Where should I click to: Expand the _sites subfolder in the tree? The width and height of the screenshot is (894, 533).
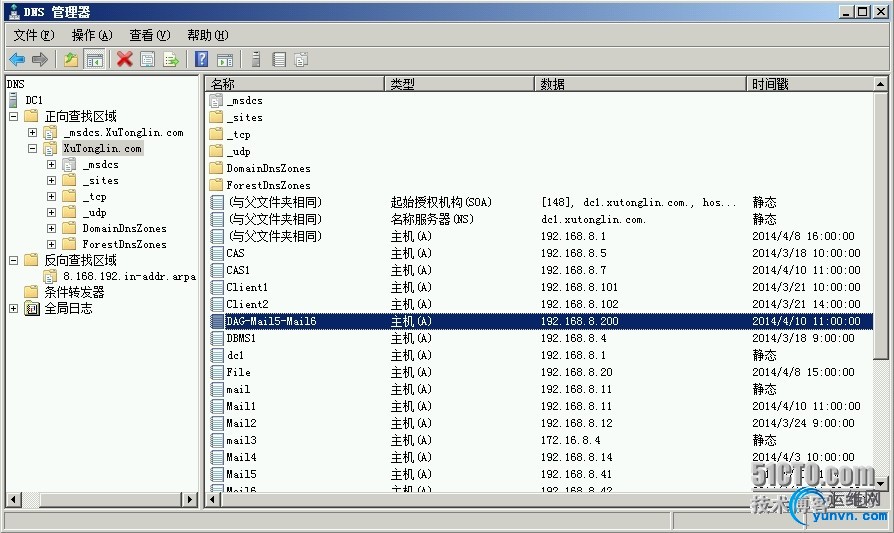coord(51,180)
